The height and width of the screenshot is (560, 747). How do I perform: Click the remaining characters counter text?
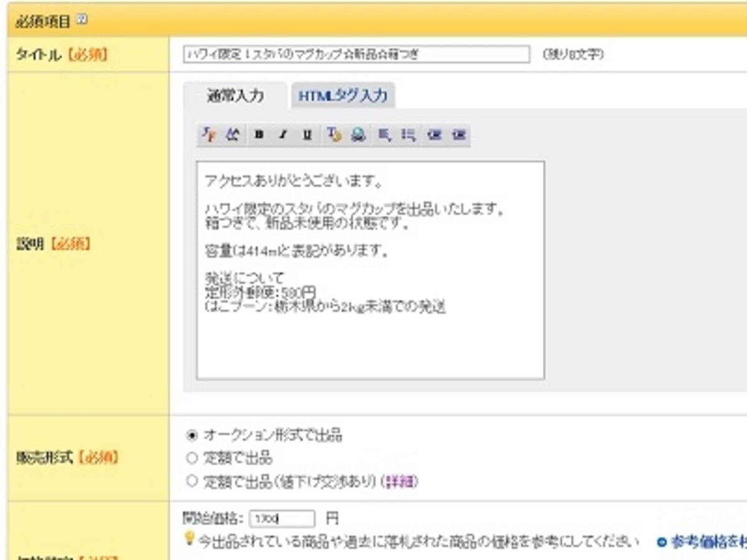(573, 55)
